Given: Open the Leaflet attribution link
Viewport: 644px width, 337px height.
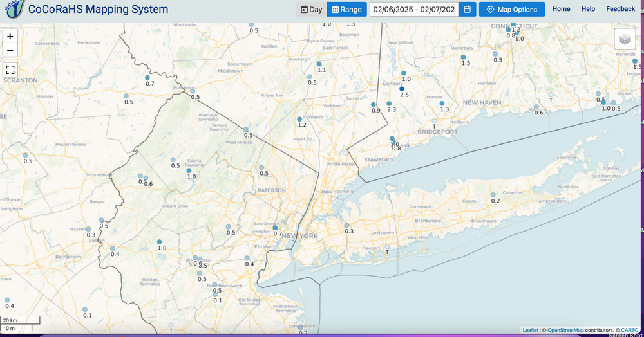Looking at the screenshot, I should [530, 330].
